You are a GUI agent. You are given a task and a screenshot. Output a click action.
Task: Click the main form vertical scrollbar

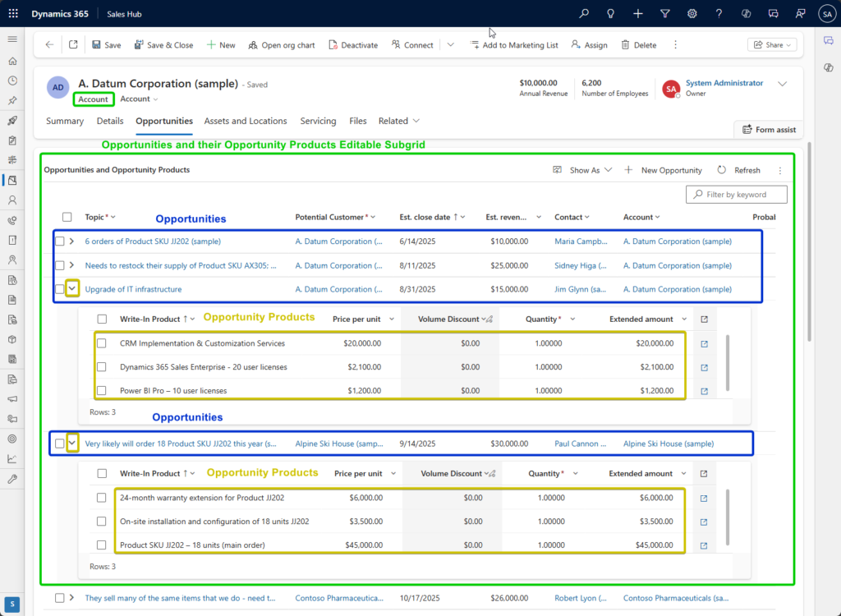[x=809, y=241]
